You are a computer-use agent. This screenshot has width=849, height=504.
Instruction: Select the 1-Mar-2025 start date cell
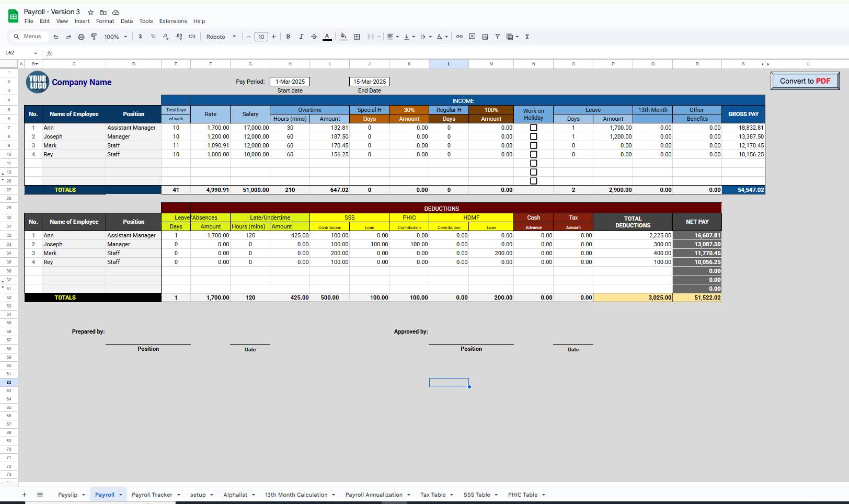(290, 82)
